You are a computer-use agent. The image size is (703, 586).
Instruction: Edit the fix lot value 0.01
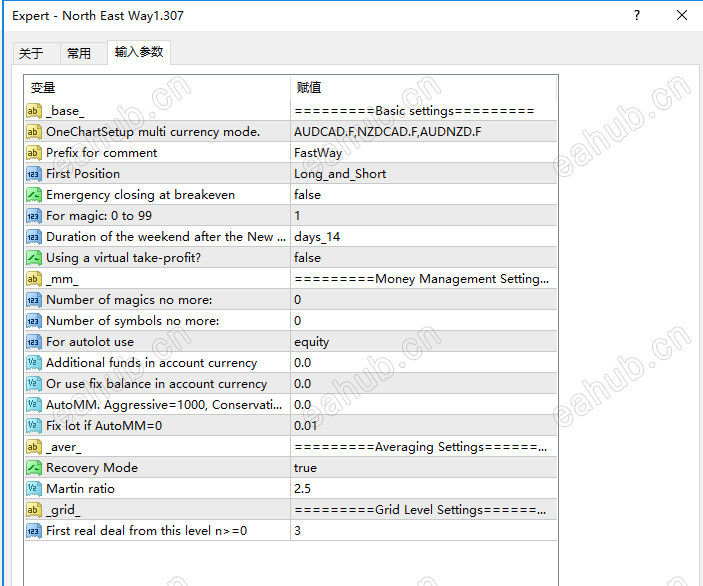click(424, 426)
